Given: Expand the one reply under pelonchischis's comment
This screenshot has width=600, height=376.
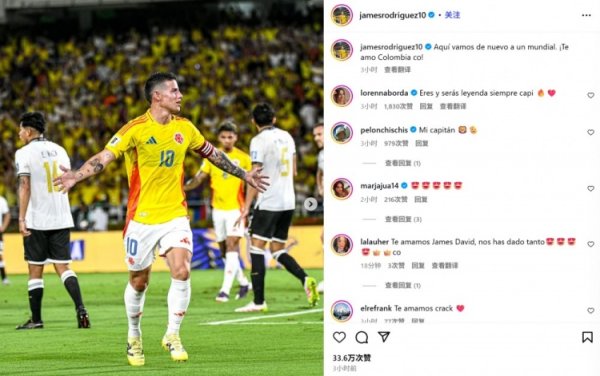Looking at the screenshot, I should tap(403, 163).
